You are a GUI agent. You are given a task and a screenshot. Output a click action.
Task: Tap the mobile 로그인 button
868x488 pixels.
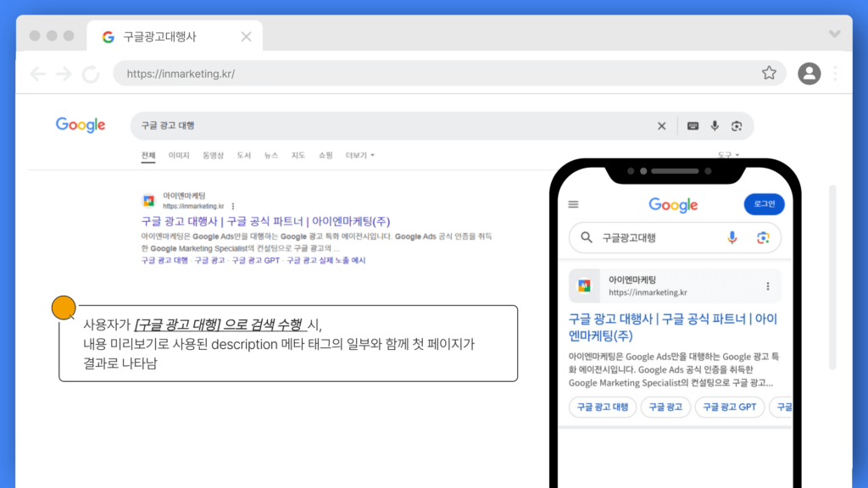pos(764,204)
